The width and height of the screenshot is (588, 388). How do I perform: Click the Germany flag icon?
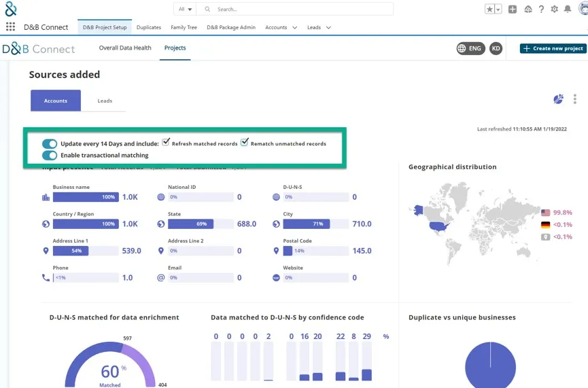click(546, 224)
